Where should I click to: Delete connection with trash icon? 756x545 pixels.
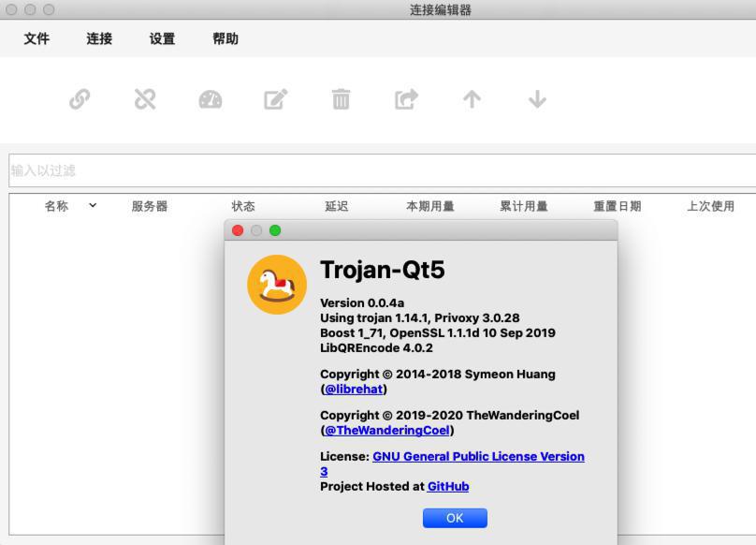click(x=341, y=99)
